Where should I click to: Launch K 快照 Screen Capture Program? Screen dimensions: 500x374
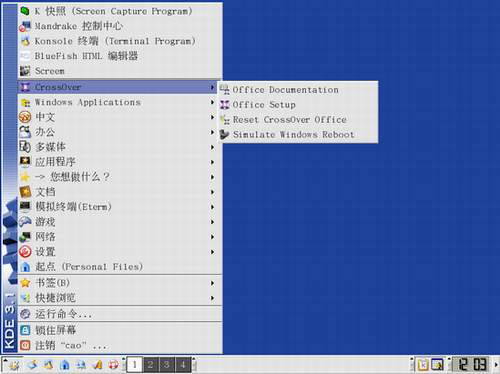(x=120, y=11)
